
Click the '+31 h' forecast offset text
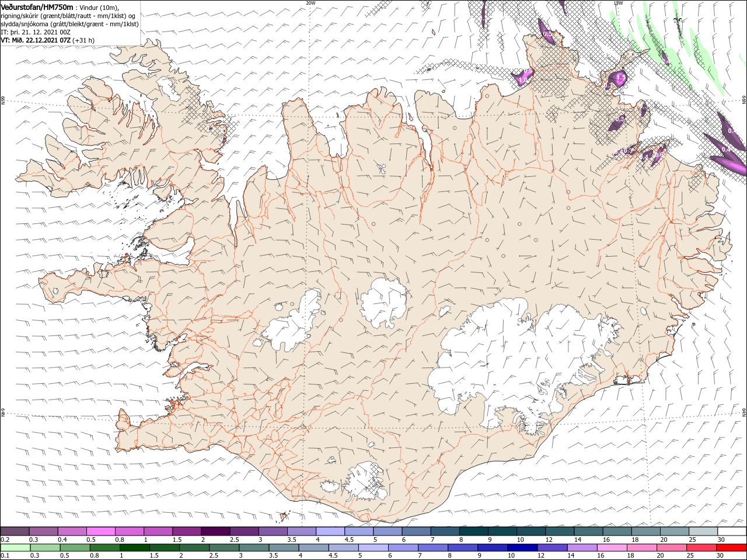[x=83, y=40]
